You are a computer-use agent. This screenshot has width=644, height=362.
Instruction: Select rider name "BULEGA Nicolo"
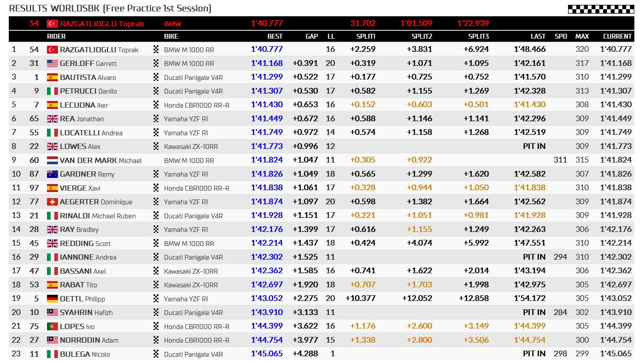[85, 354]
